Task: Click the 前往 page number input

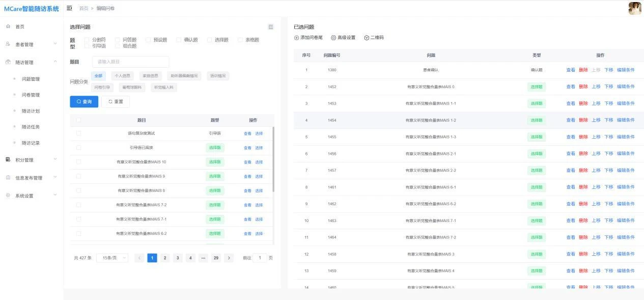Action: pos(260,258)
